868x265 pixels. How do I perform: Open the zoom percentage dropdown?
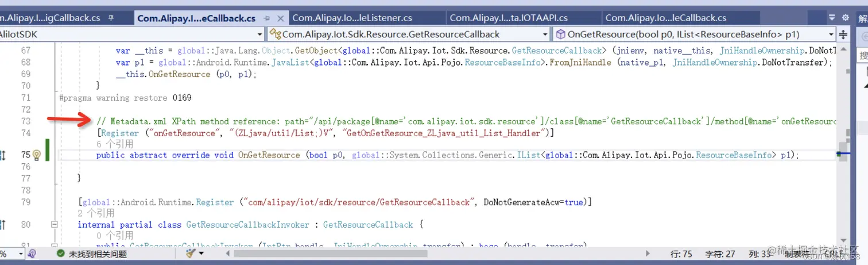click(x=21, y=254)
